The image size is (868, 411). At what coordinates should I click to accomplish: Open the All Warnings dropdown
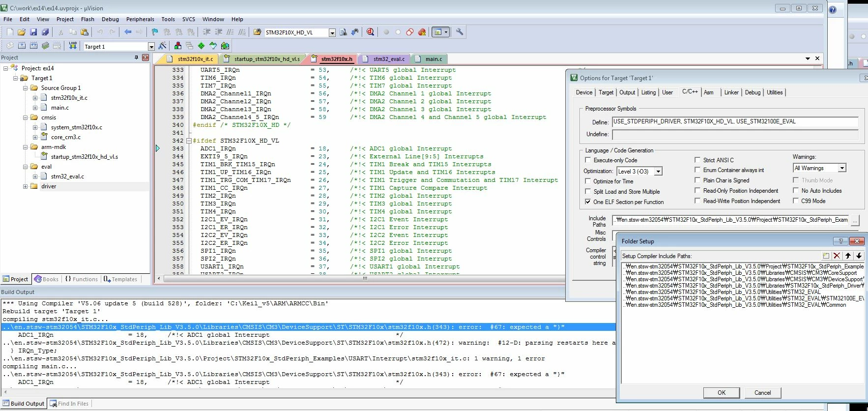pos(842,168)
